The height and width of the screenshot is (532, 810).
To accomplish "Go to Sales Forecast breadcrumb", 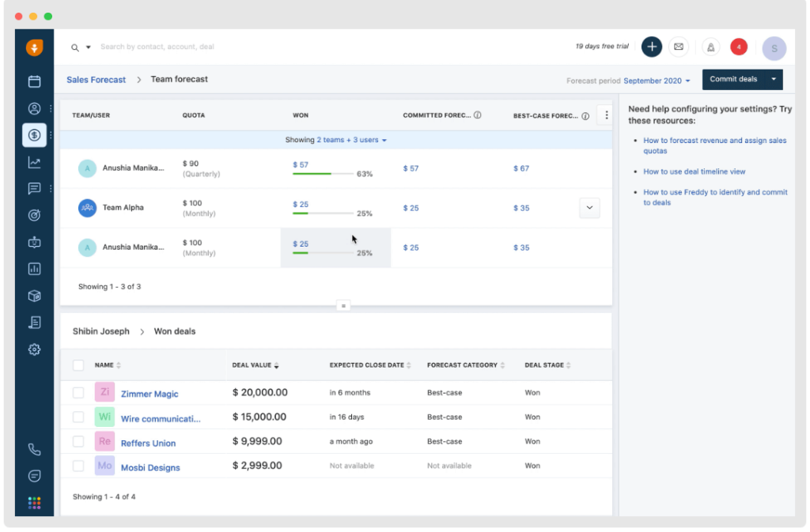I will pyautogui.click(x=96, y=80).
